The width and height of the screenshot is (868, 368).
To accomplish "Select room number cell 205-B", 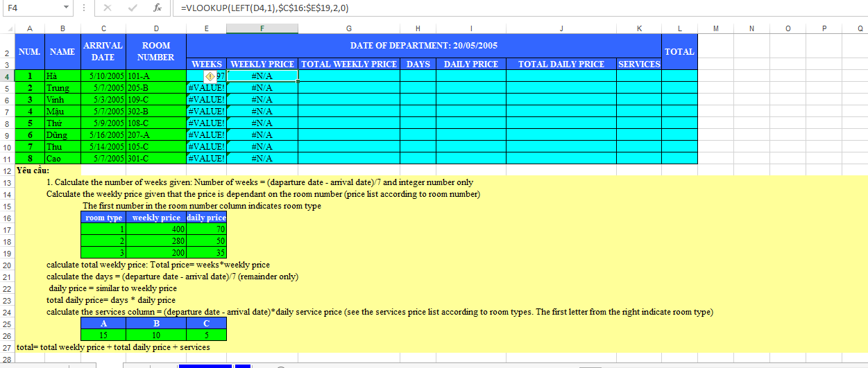I will click(156, 88).
